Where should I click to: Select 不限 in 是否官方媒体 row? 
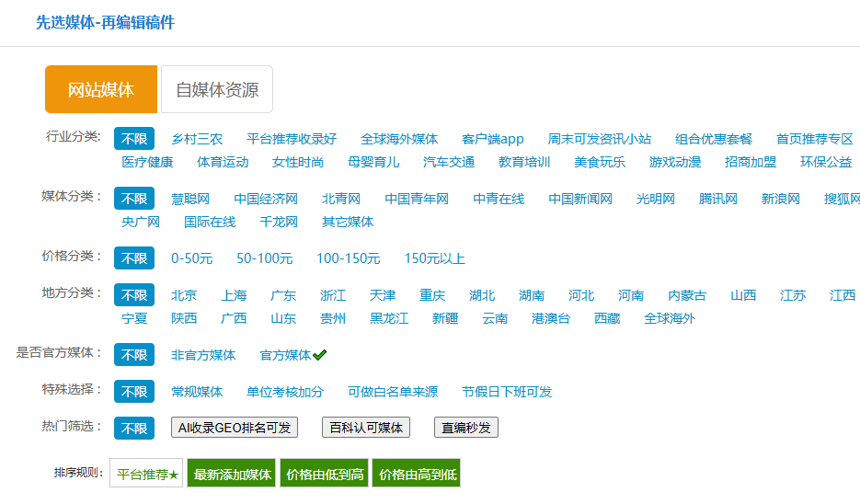click(134, 355)
